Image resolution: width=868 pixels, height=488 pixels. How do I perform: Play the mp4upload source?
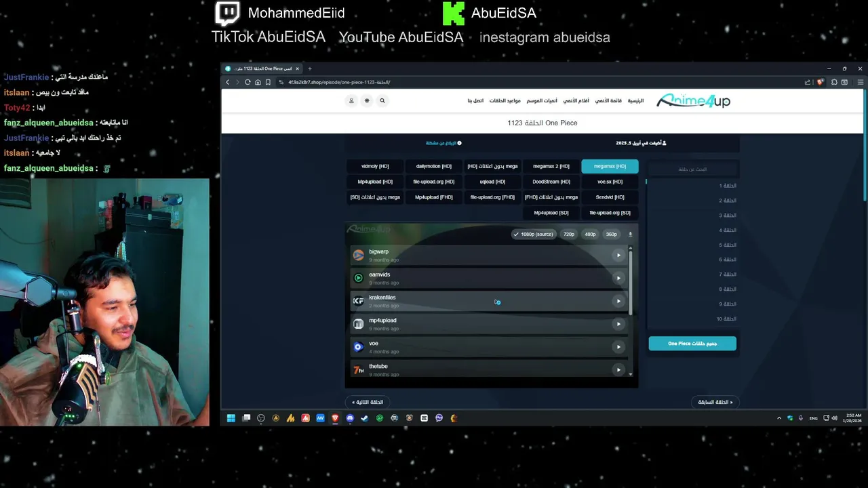(x=618, y=324)
